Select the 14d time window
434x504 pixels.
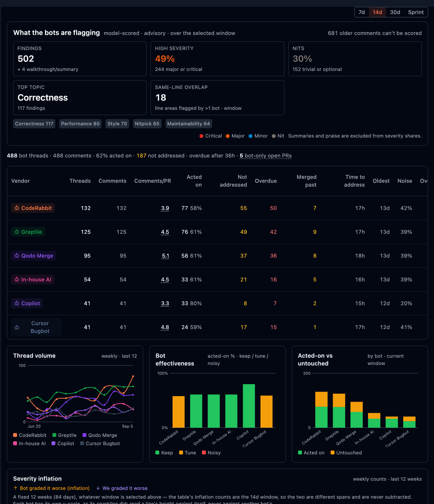377,12
